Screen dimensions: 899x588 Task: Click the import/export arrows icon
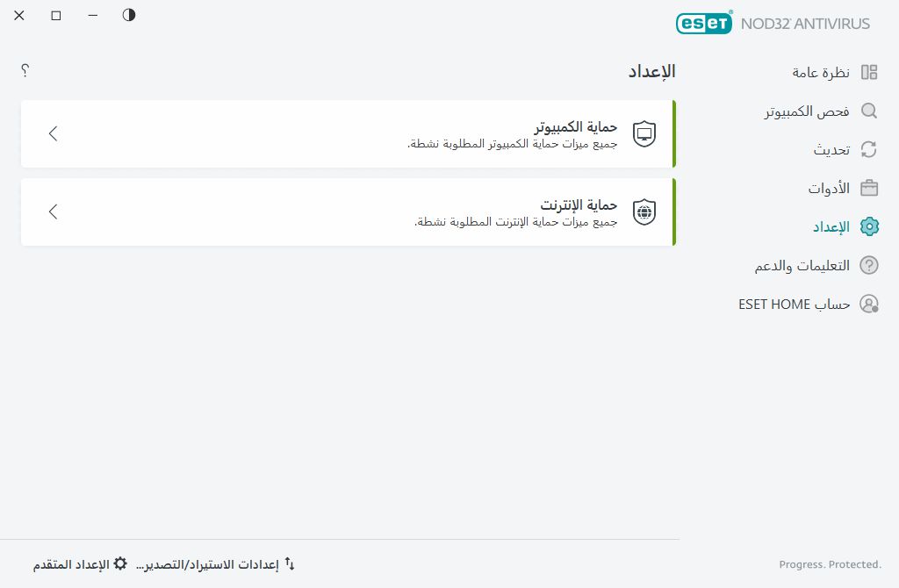289,563
